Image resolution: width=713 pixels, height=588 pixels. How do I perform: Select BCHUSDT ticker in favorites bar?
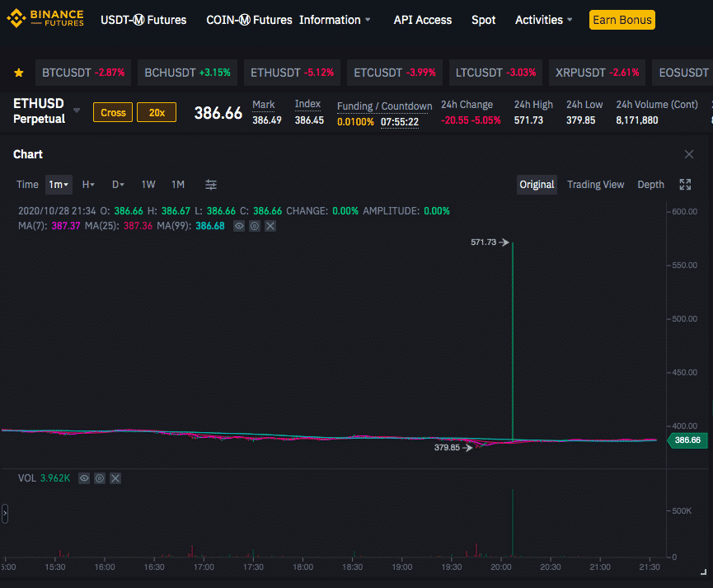click(x=187, y=73)
